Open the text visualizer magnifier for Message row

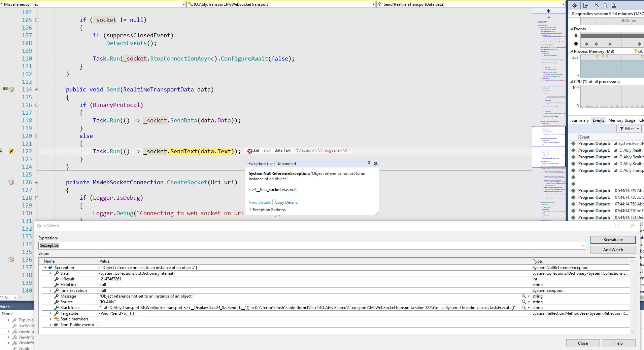click(x=524, y=296)
